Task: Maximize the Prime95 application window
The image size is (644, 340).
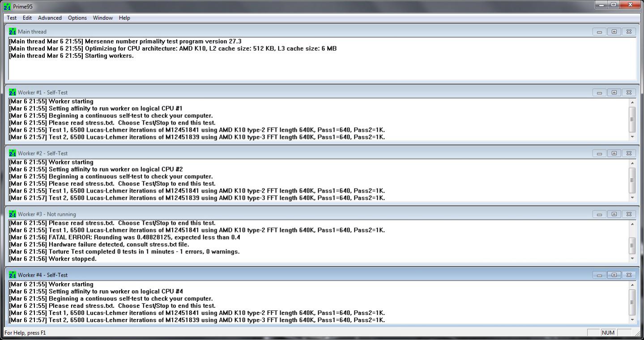Action: [x=613, y=5]
